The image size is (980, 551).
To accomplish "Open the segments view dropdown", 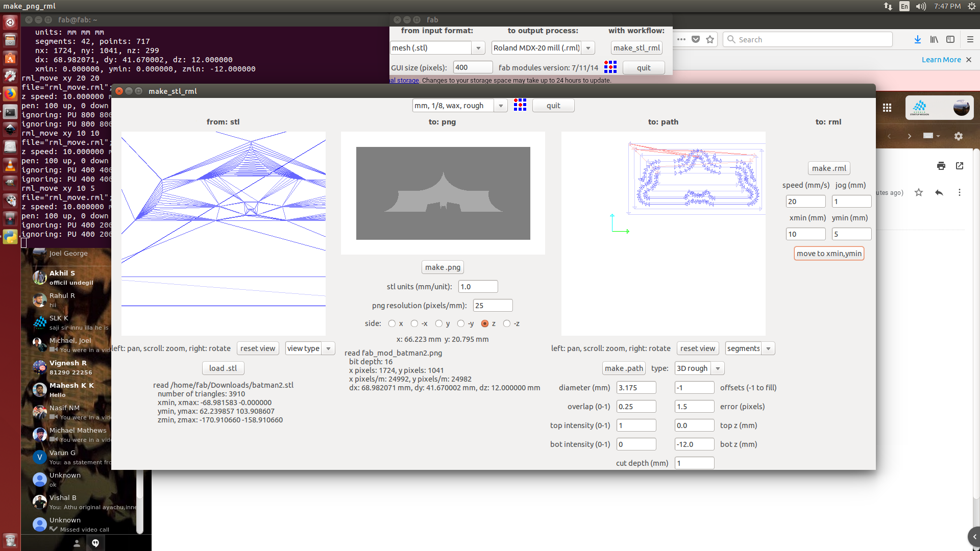I will pyautogui.click(x=768, y=348).
